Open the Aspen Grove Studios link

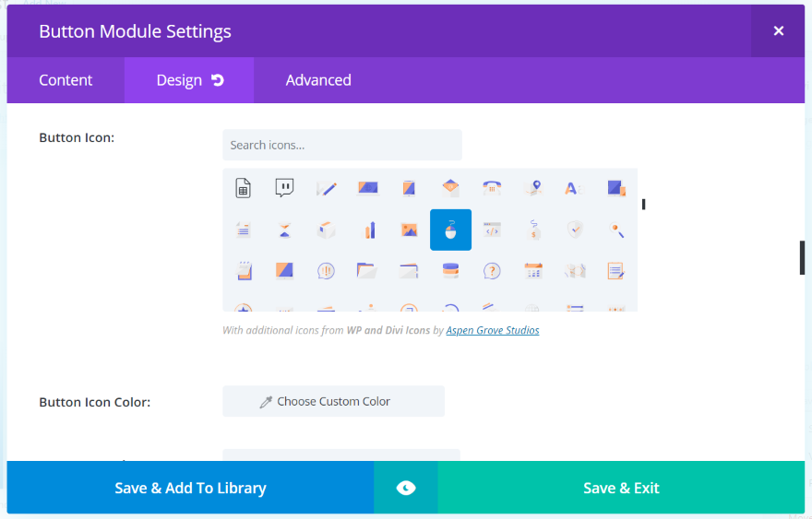click(x=493, y=330)
